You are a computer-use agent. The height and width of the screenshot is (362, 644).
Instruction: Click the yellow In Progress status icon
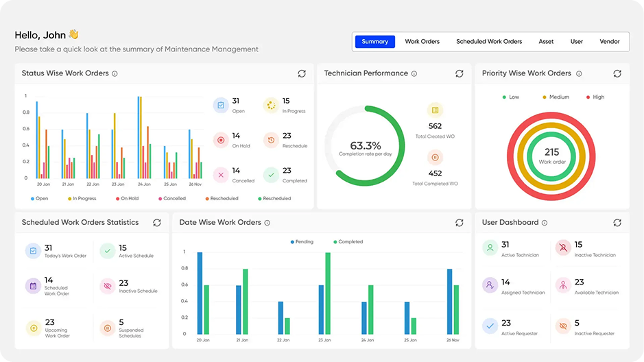[x=271, y=105]
